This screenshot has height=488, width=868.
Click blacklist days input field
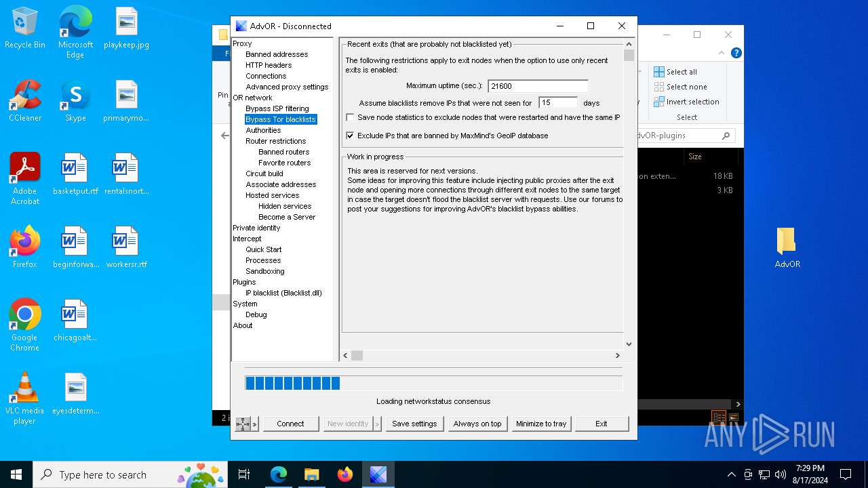coord(558,102)
